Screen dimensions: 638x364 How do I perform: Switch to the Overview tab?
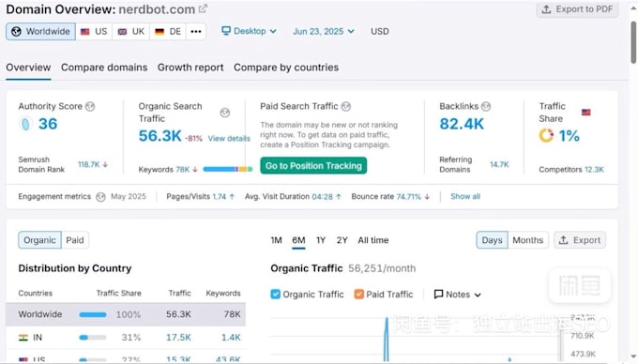[x=28, y=68]
